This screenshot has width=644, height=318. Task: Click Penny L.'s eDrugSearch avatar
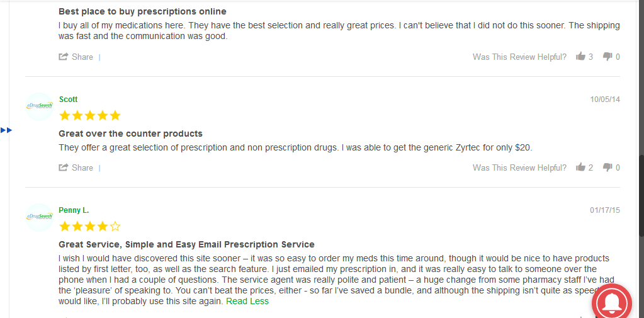[40, 217]
